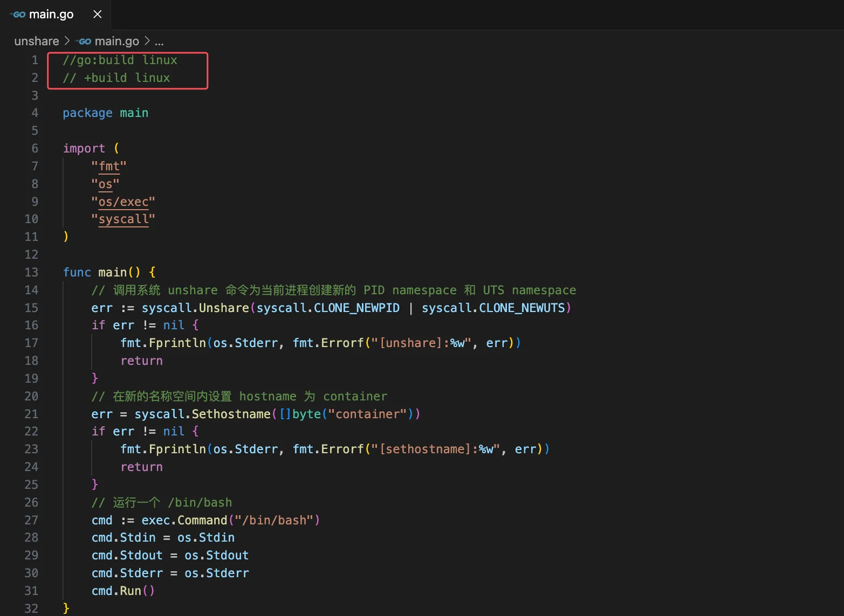Place cursor on 'package main' keyword line
This screenshot has width=844, height=616.
105,113
